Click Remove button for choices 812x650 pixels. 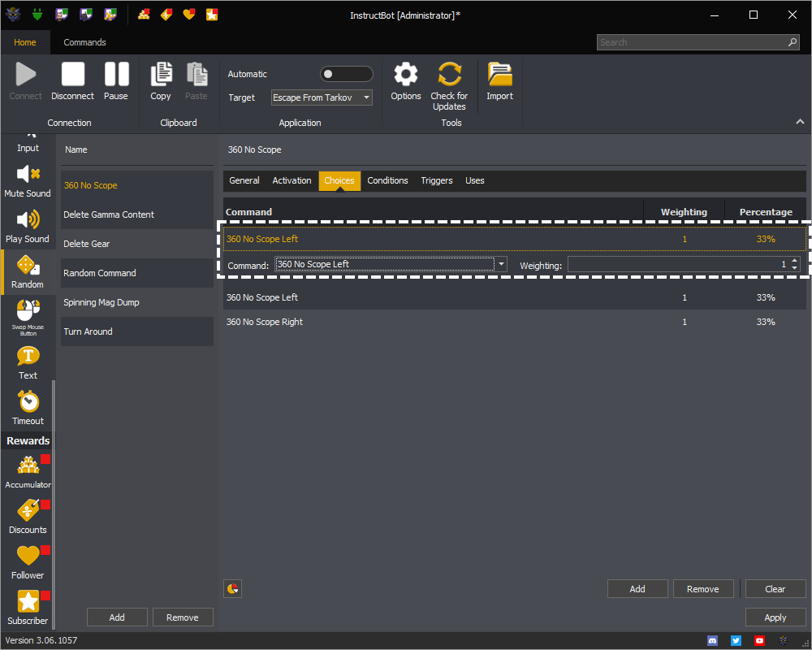702,589
